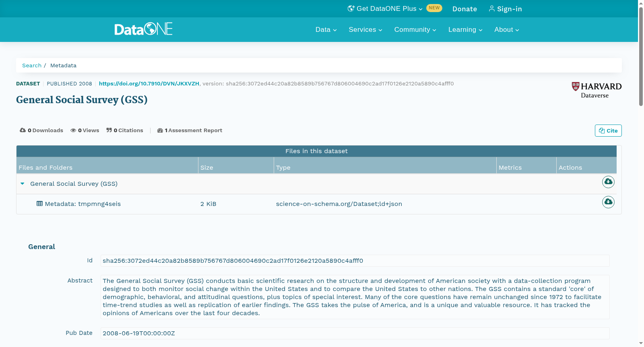Image resolution: width=644 pixels, height=347 pixels.
Task: Click the 0 Citations count text
Action: pyautogui.click(x=128, y=130)
